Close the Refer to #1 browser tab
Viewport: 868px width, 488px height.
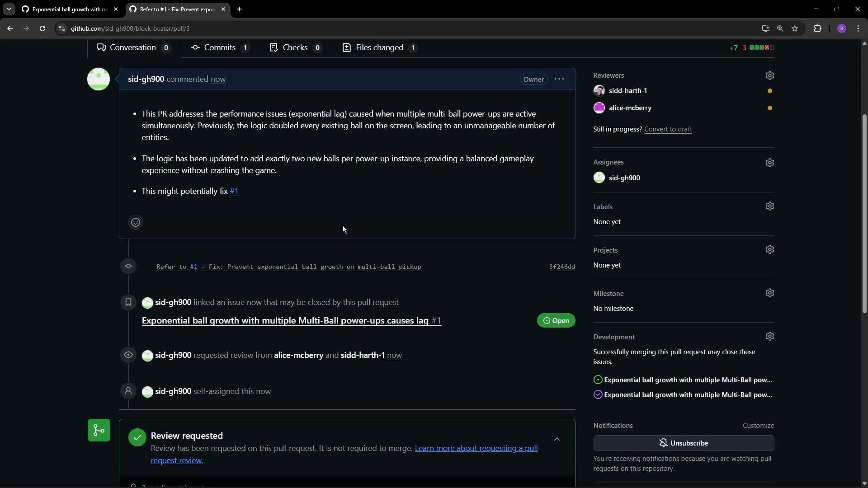tap(223, 9)
